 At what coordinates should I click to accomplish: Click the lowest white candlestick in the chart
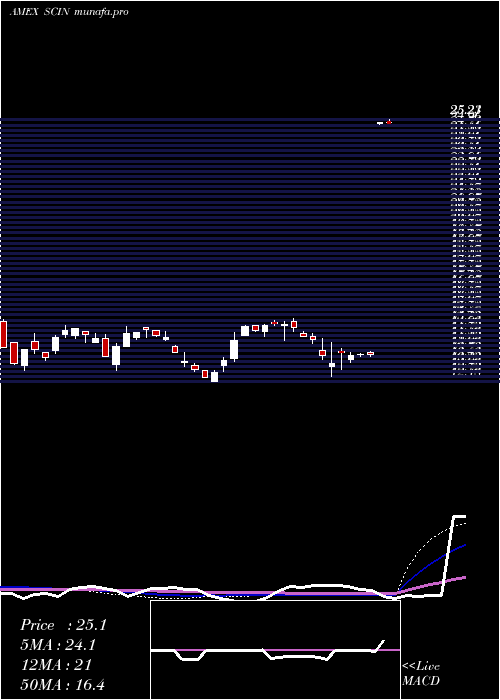pyautogui.click(x=214, y=377)
